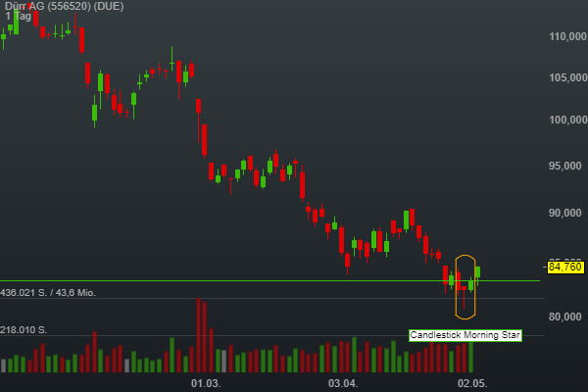Click the 218.010 S. volume label

[x=24, y=330]
